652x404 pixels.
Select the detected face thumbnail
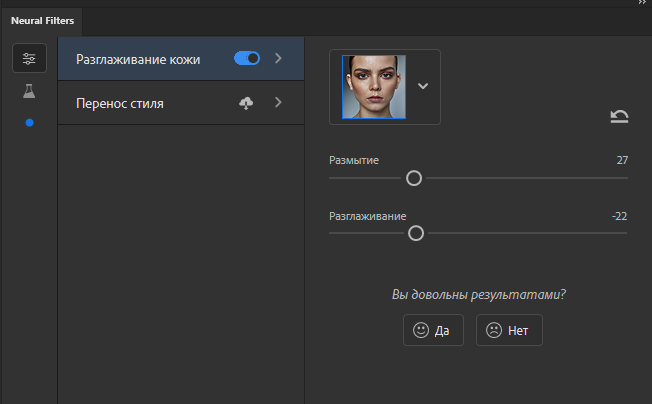click(x=374, y=87)
